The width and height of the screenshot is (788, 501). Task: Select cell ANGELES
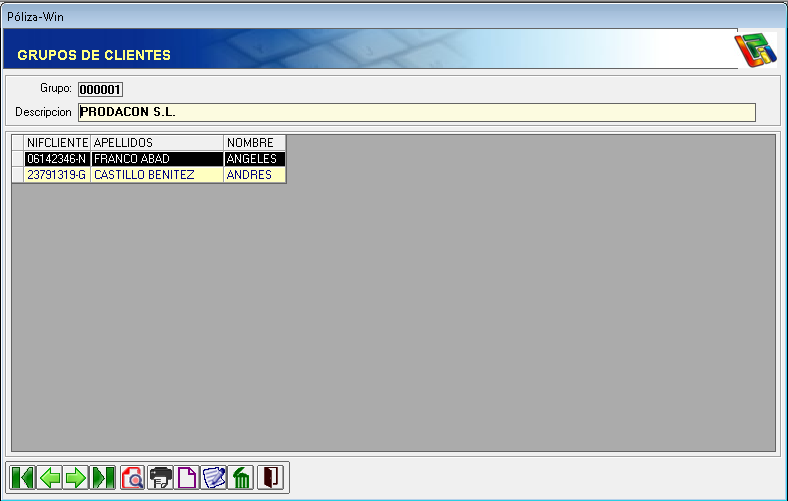point(254,159)
